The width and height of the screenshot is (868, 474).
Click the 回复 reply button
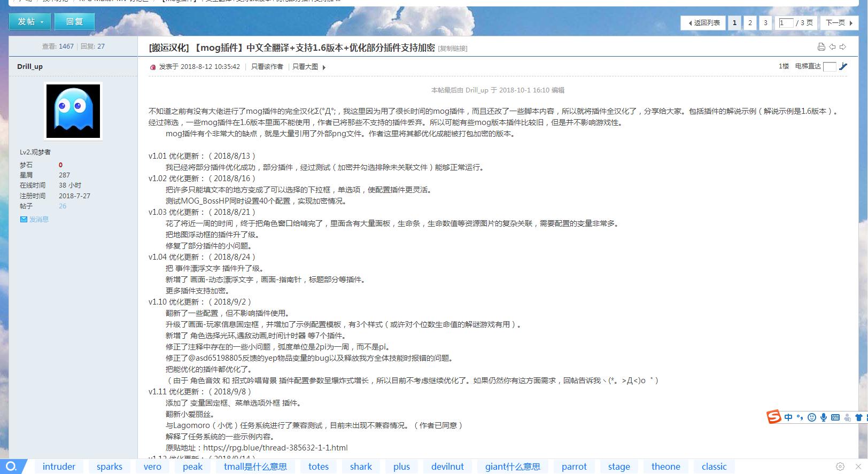74,21
